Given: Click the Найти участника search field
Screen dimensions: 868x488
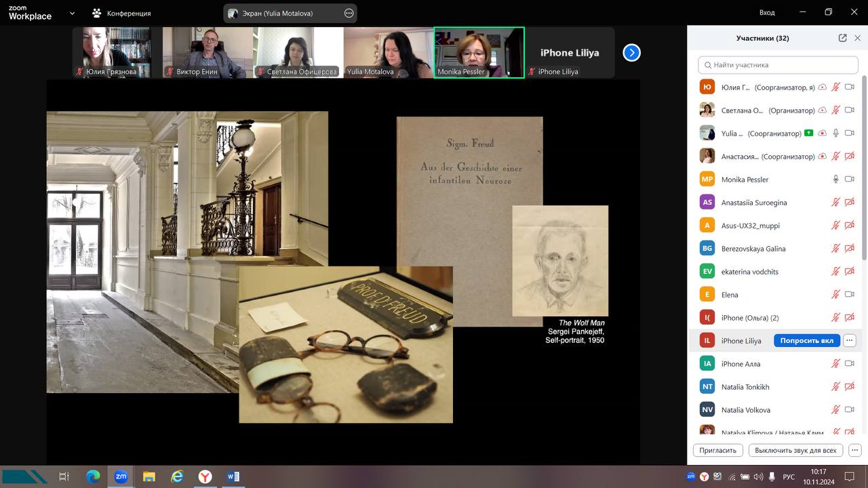Looking at the screenshot, I should pyautogui.click(x=778, y=65).
